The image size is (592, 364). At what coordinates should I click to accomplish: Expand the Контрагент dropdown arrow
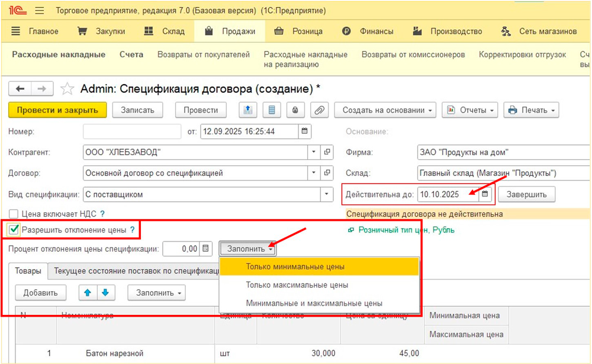coord(314,152)
